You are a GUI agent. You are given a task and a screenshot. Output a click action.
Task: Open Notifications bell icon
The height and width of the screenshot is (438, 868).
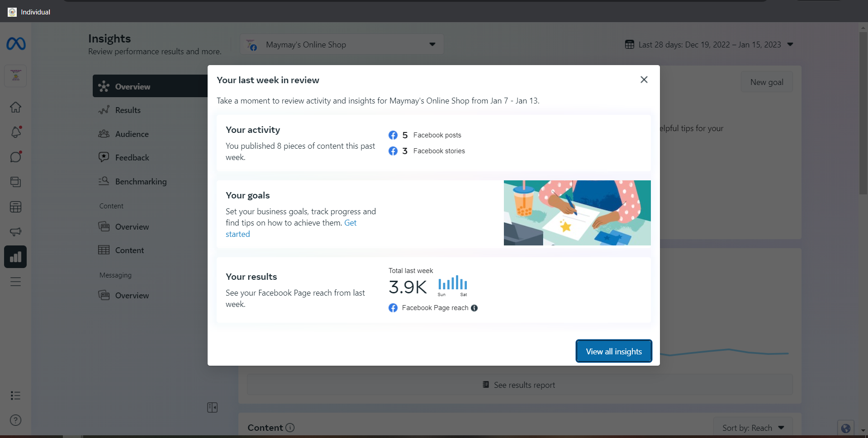16,132
